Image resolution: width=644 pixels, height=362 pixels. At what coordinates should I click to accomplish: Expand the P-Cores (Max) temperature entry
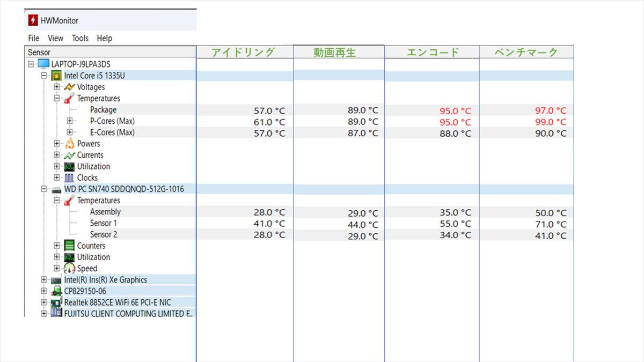coord(70,121)
